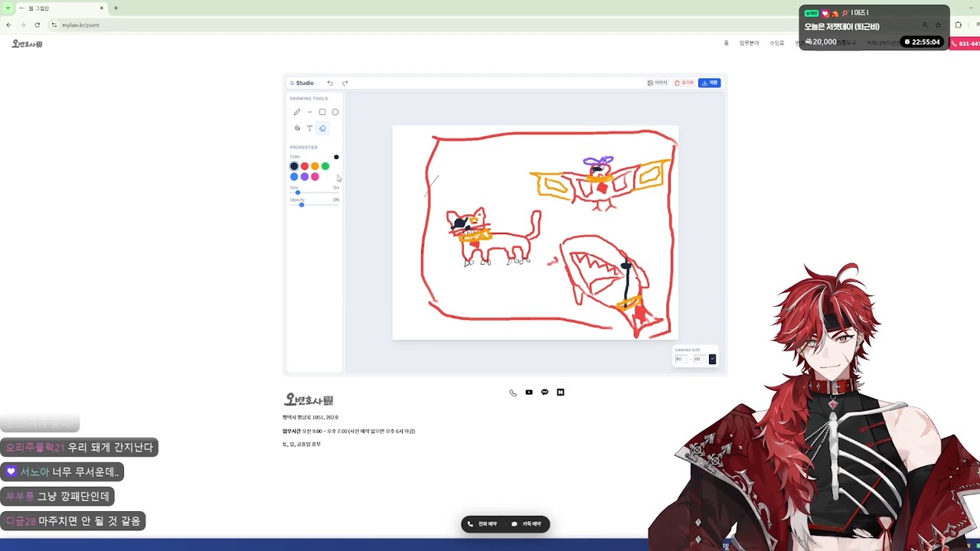The height and width of the screenshot is (551, 980).
Task: Click the 이미지 image import button
Action: (x=658, y=83)
